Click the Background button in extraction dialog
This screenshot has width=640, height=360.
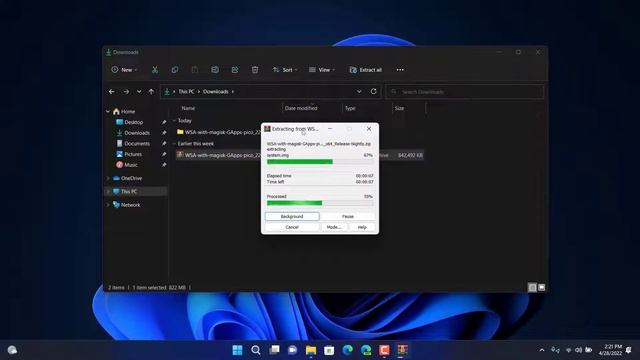tap(292, 216)
